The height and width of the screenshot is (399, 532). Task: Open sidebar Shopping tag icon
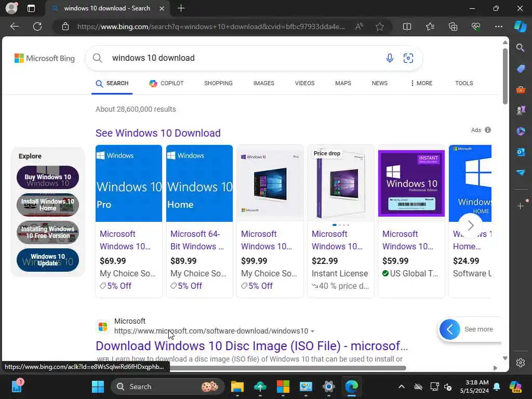(x=521, y=69)
